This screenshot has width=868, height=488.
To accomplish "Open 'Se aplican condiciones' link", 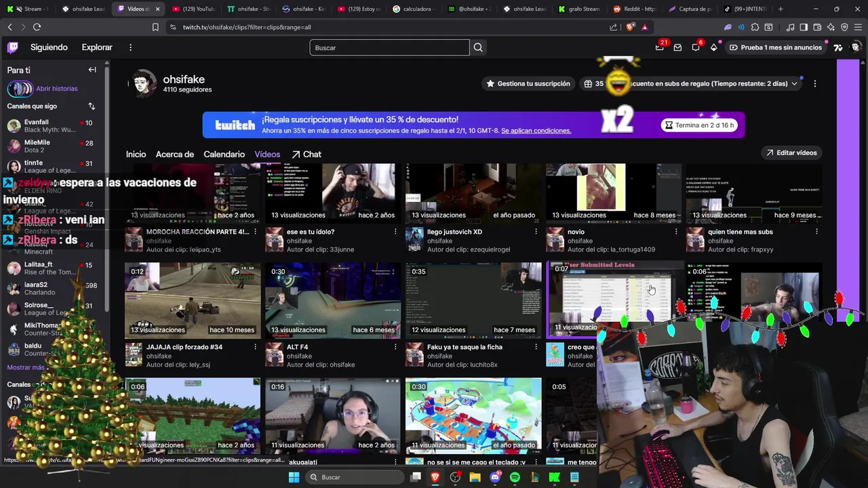I will tap(536, 131).
